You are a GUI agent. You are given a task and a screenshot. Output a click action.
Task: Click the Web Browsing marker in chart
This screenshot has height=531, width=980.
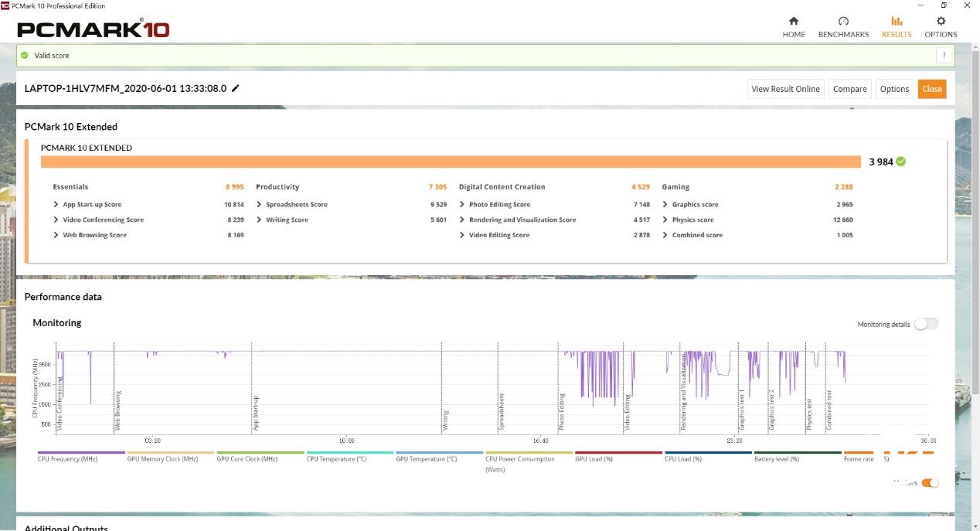point(117,410)
